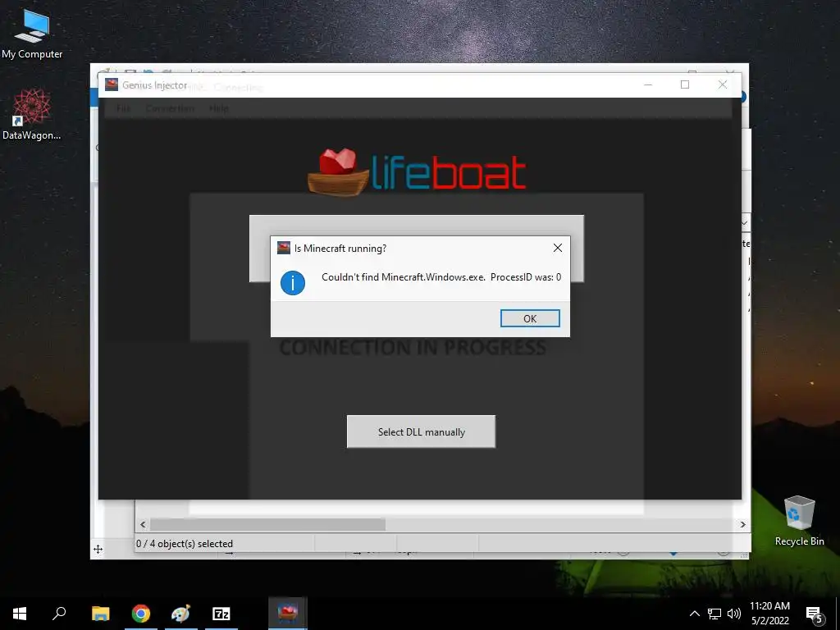
Task: Open 7-Zip from the taskbar
Action: point(221,614)
